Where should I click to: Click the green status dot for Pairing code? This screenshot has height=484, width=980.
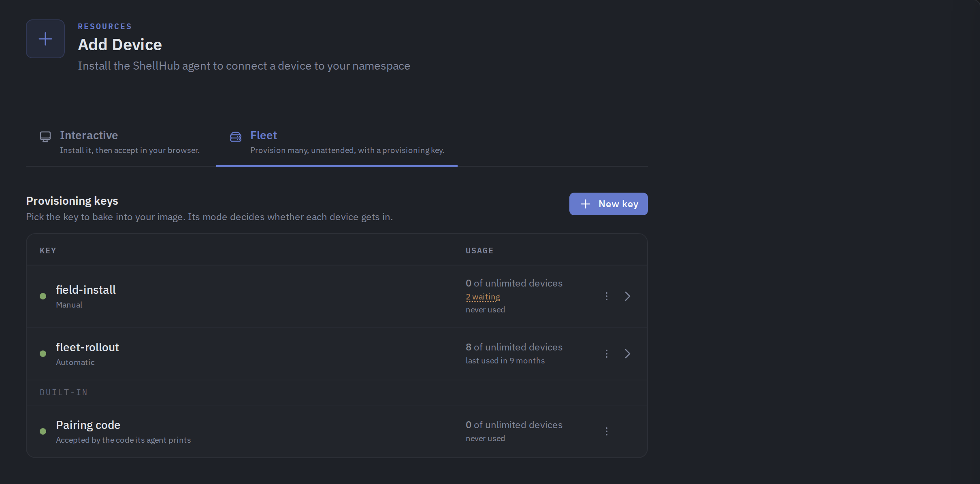pyautogui.click(x=43, y=431)
